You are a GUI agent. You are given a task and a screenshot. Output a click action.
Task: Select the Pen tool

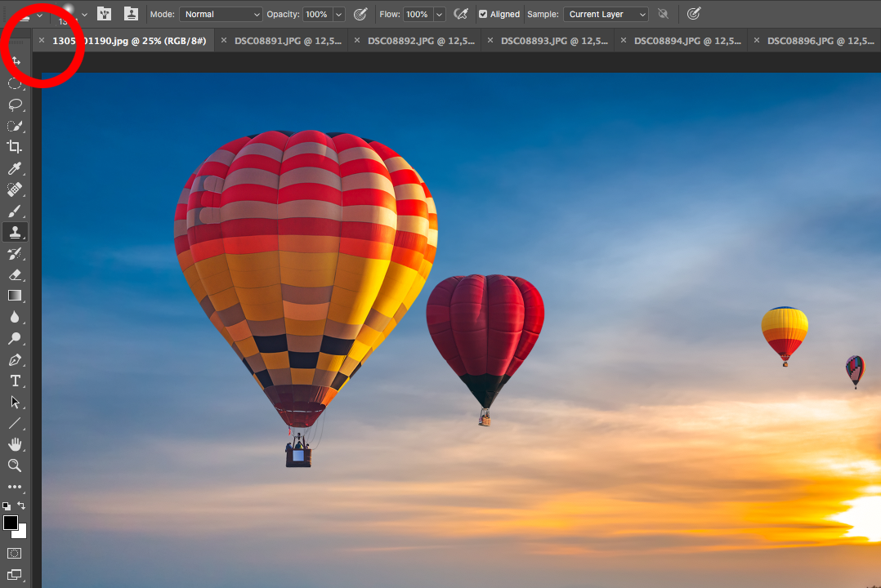(15, 359)
